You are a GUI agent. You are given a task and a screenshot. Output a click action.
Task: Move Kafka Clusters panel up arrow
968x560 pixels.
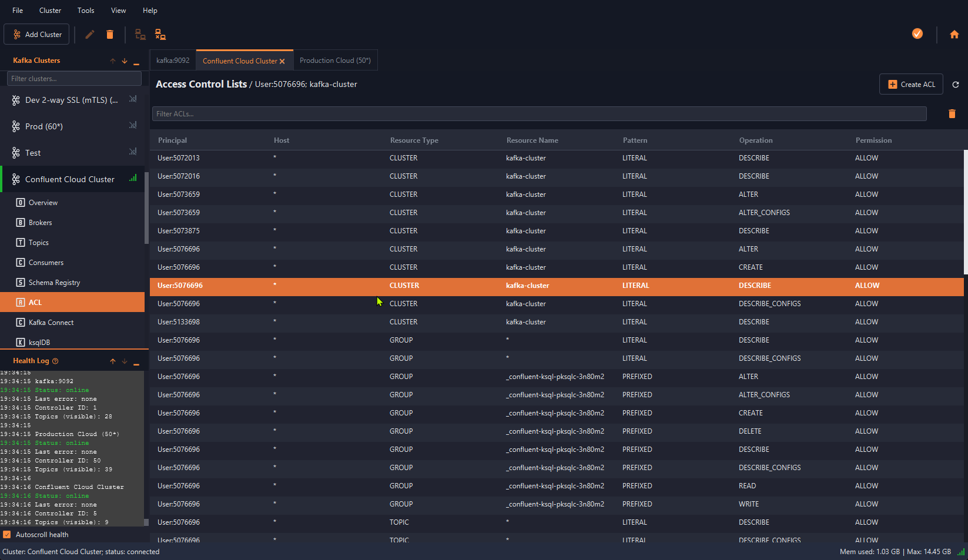[113, 61]
